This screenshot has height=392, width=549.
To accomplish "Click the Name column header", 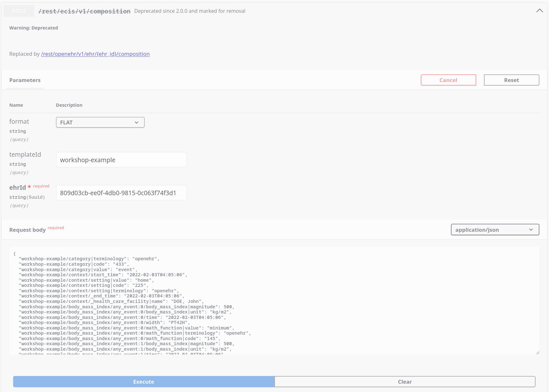I will click(16, 105).
